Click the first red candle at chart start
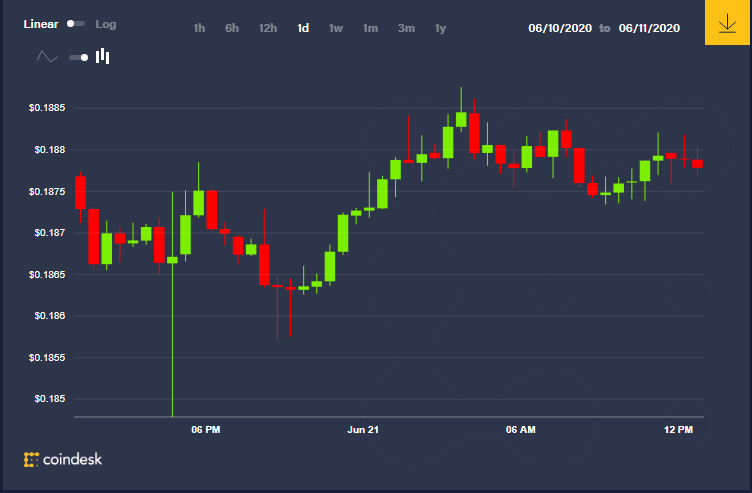The width and height of the screenshot is (752, 493). (81, 192)
